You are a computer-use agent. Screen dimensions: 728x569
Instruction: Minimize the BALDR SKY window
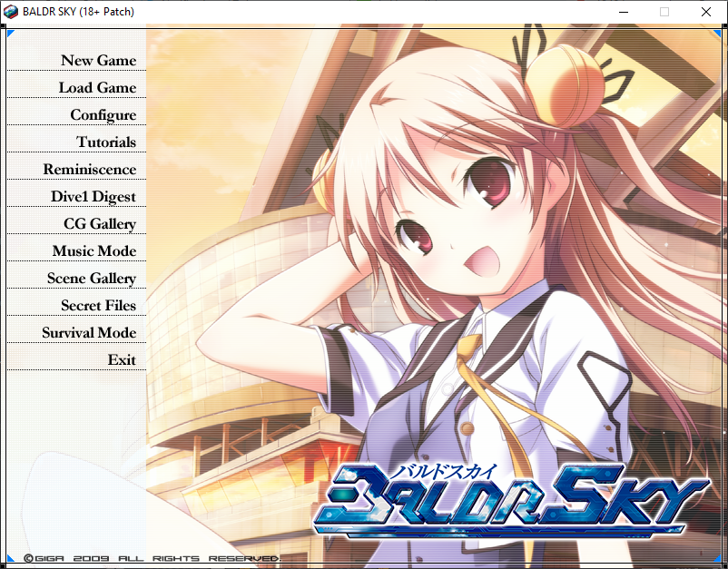(x=624, y=12)
